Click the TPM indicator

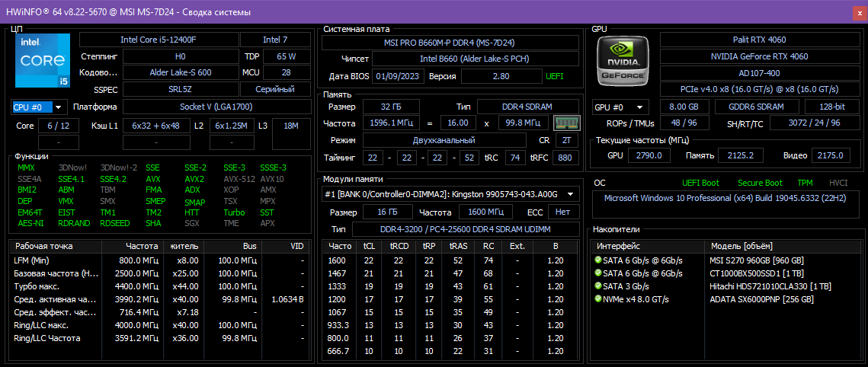click(x=805, y=183)
